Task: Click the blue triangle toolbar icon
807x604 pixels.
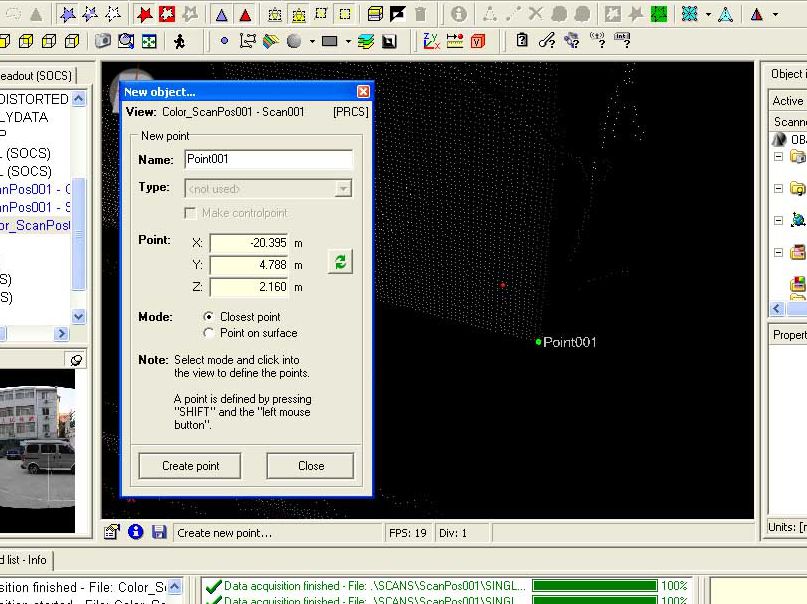Action: pos(222,15)
